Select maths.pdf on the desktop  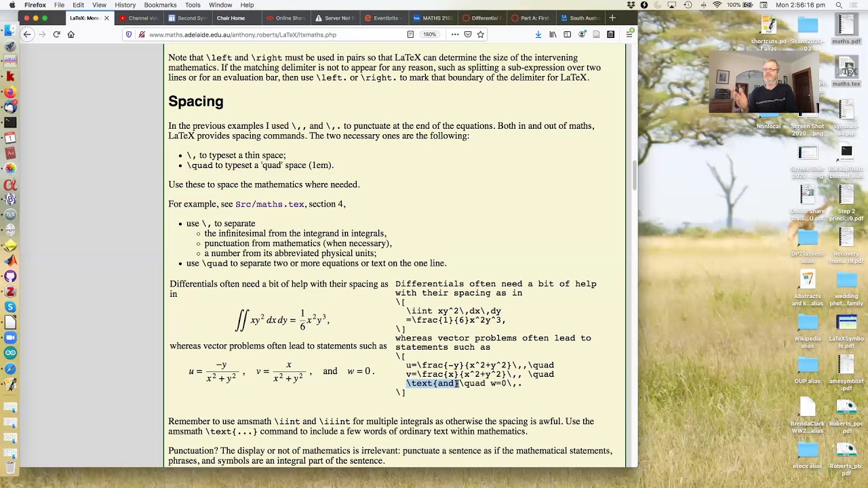pyautogui.click(x=846, y=28)
